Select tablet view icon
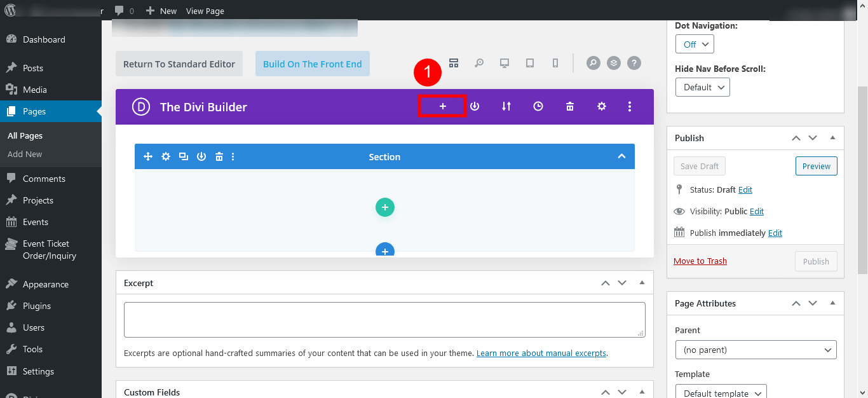Image resolution: width=868 pixels, height=398 pixels. [530, 63]
